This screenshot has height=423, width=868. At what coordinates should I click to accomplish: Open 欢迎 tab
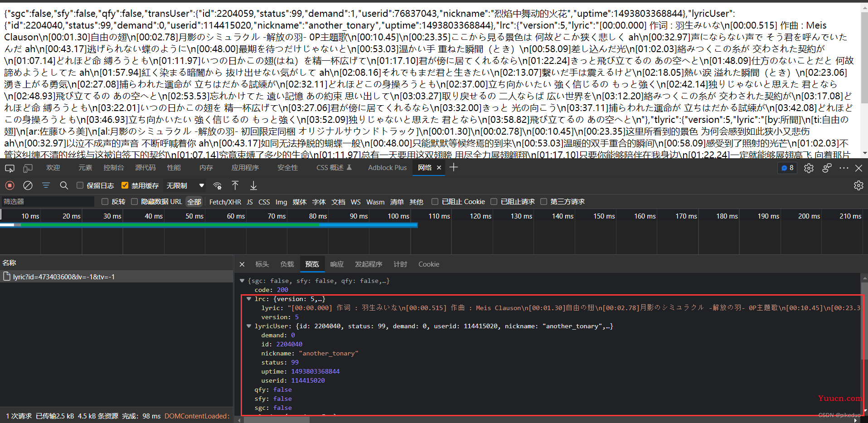click(53, 168)
